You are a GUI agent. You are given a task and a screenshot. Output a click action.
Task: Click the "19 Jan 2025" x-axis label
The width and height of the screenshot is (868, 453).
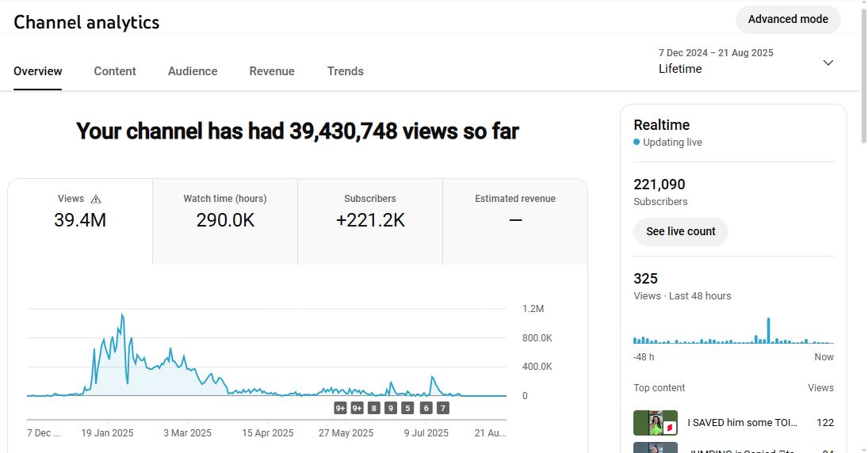point(107,433)
